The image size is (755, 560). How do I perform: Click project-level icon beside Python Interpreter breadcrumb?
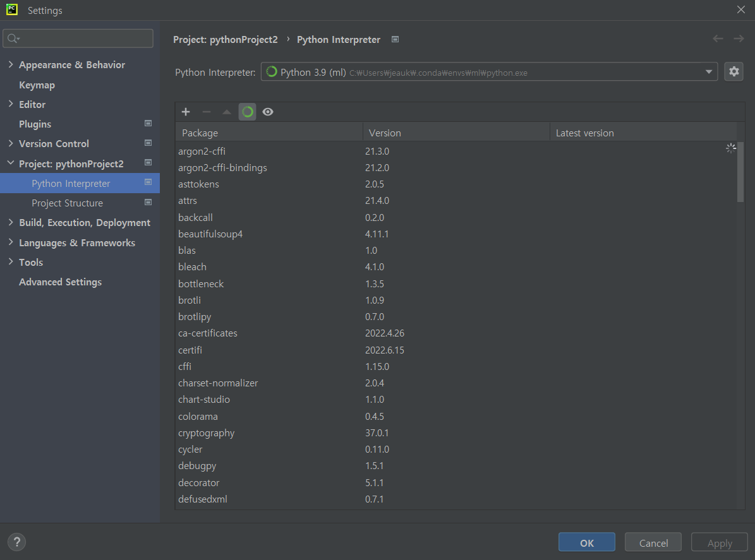(x=396, y=39)
